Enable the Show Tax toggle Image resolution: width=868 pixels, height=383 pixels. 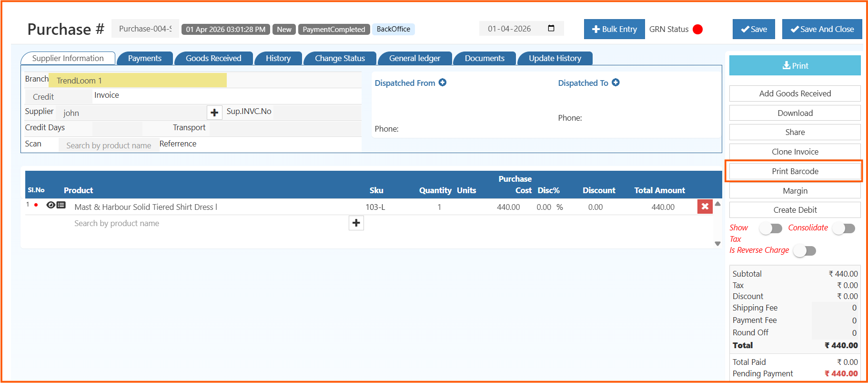[770, 228]
